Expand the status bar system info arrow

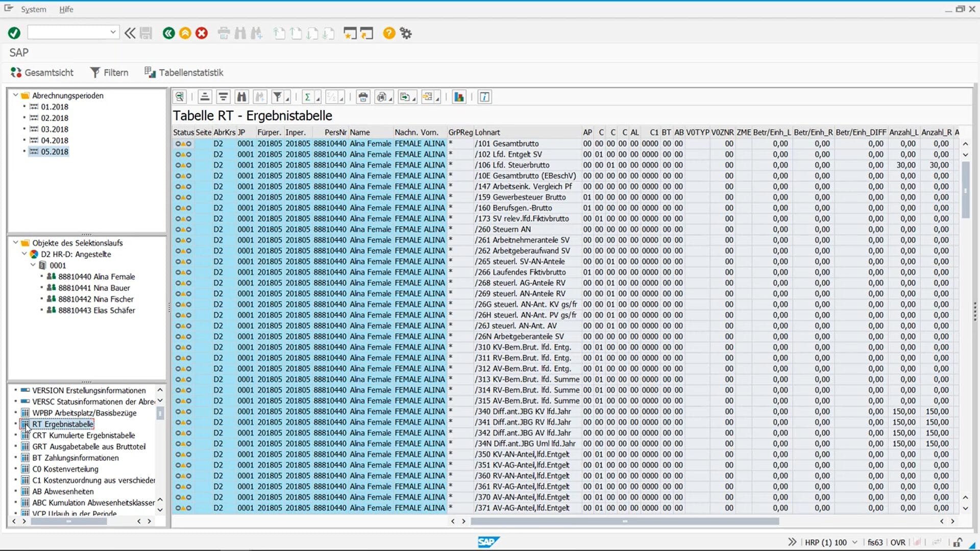tap(792, 542)
